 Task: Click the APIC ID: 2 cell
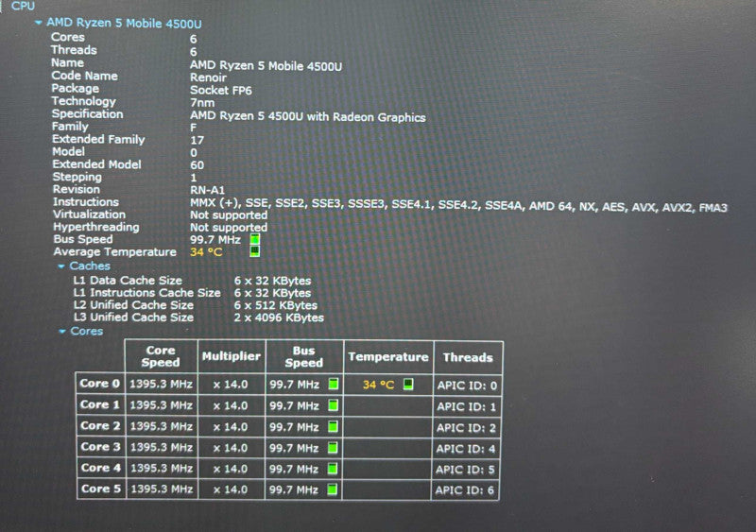[466, 428]
